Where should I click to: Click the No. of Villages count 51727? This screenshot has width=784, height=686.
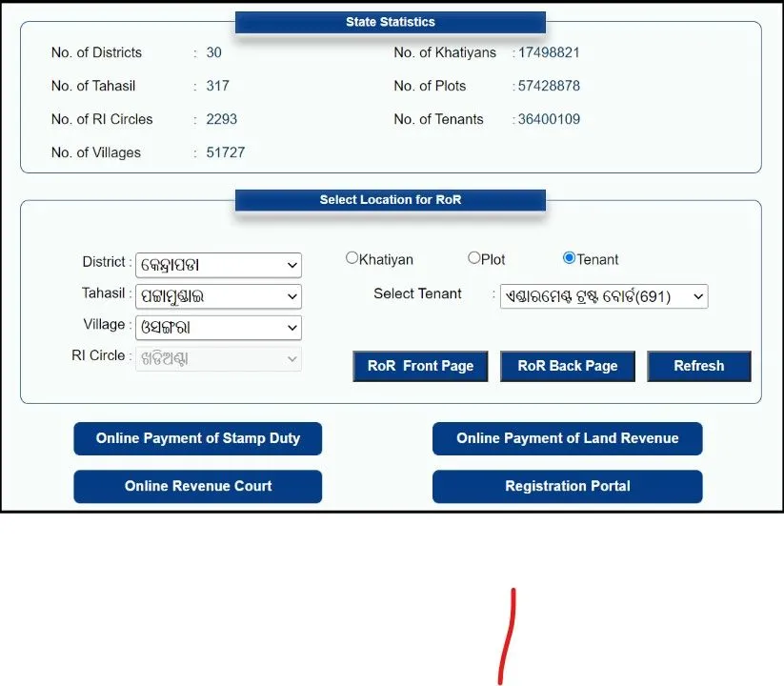click(x=226, y=152)
